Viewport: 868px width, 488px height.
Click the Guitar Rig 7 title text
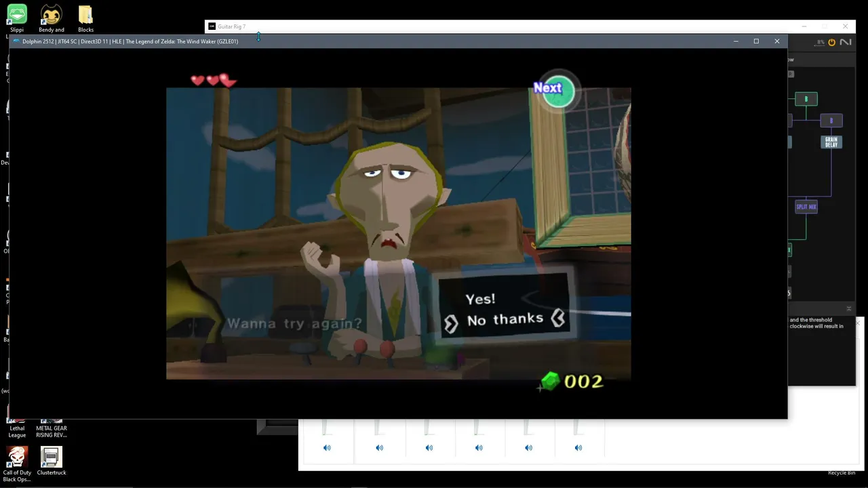pos(231,26)
